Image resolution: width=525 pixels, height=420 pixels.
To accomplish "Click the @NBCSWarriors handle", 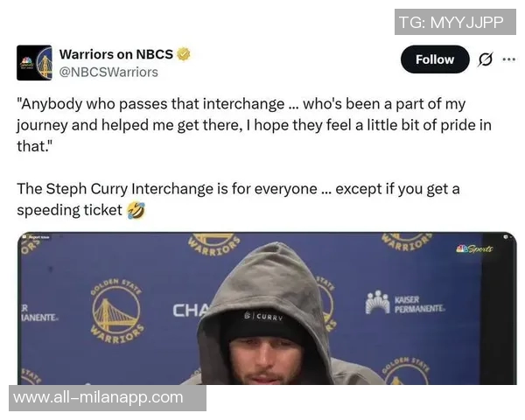I will coord(108,73).
